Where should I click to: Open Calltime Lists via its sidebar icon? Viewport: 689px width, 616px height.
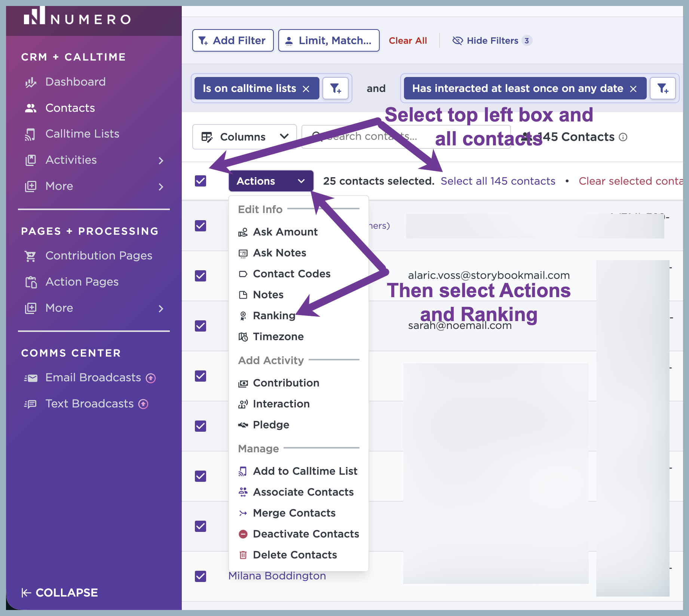click(x=31, y=134)
